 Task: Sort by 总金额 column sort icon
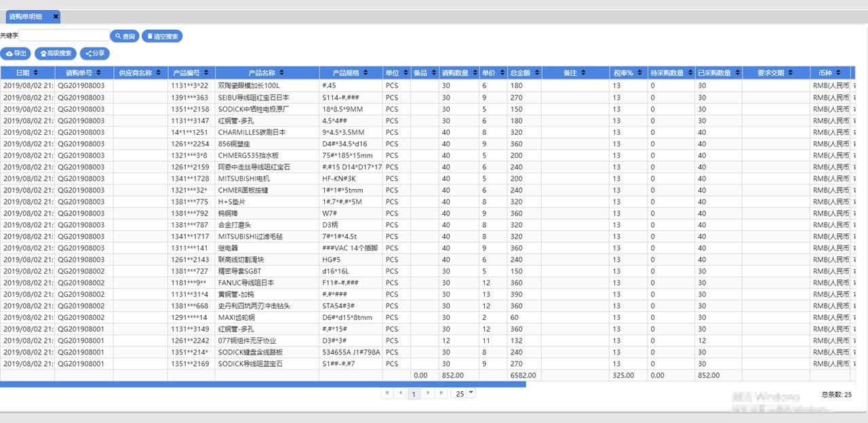pos(535,73)
